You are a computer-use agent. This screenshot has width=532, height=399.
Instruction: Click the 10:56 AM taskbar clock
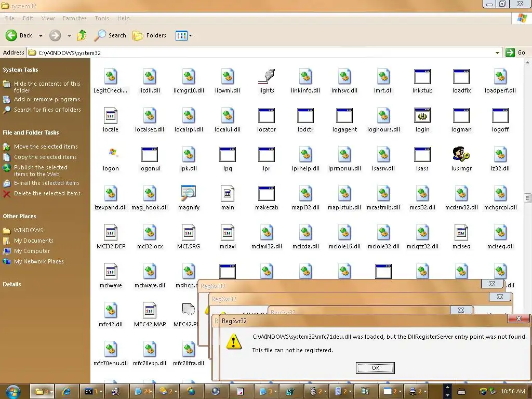tap(513, 391)
